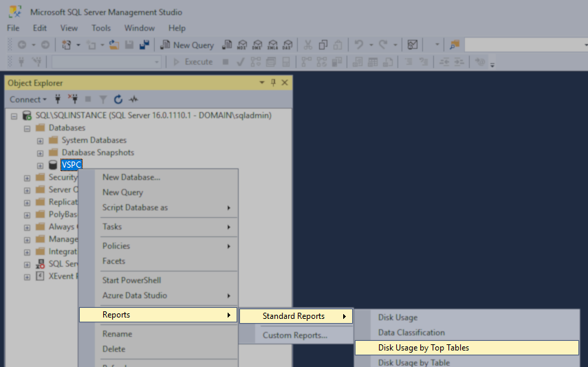
Task: Open the Tasks submenu
Action: pos(158,227)
